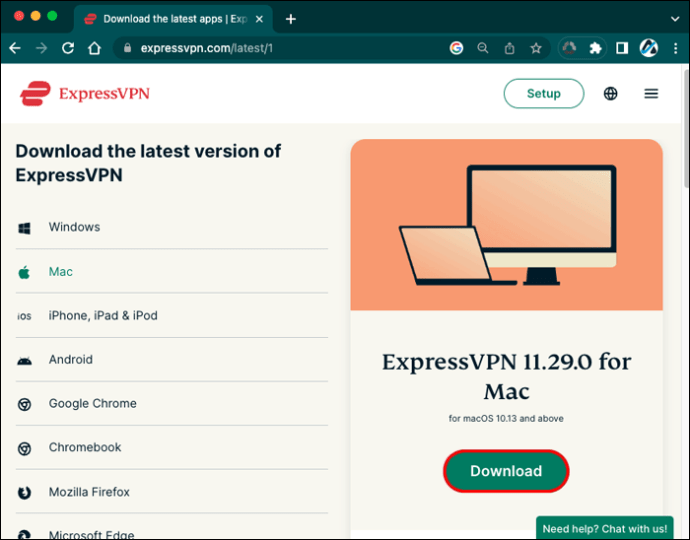The width and height of the screenshot is (690, 540).
Task: Click the green Download button
Action: point(506,471)
